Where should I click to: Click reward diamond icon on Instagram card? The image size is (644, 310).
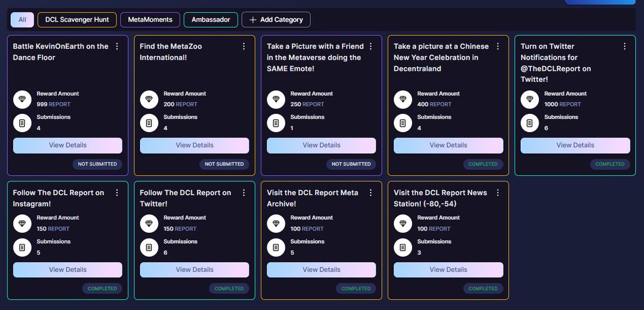(x=22, y=224)
